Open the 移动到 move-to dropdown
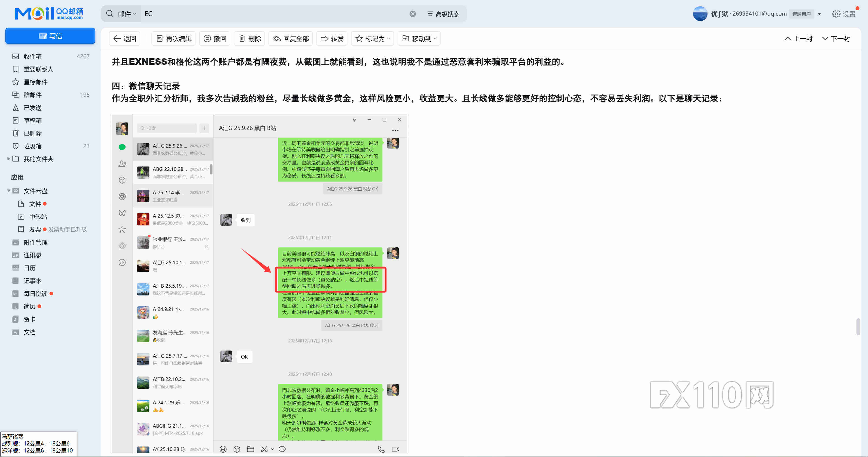 pyautogui.click(x=419, y=38)
